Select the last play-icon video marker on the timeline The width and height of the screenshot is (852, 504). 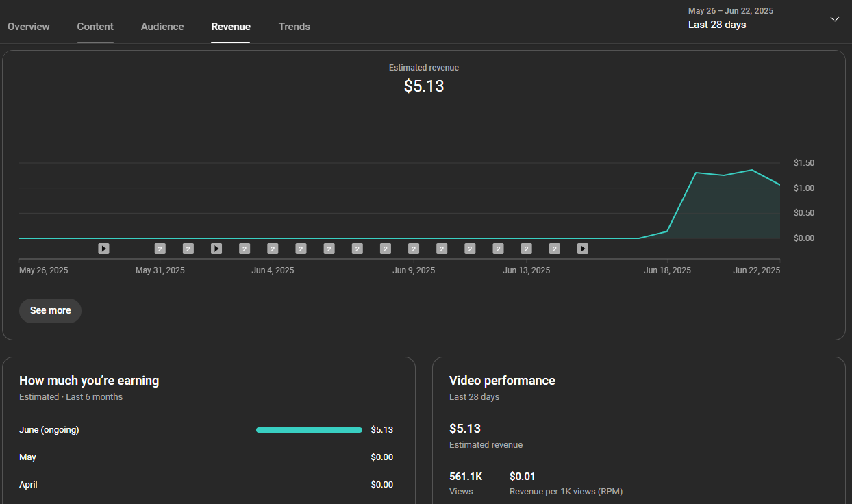[583, 249]
